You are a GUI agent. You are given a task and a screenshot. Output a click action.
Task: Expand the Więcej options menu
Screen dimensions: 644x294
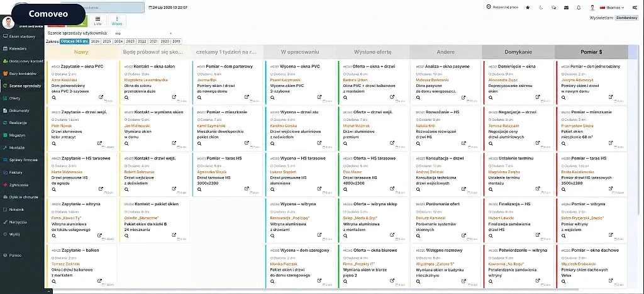coord(117,21)
